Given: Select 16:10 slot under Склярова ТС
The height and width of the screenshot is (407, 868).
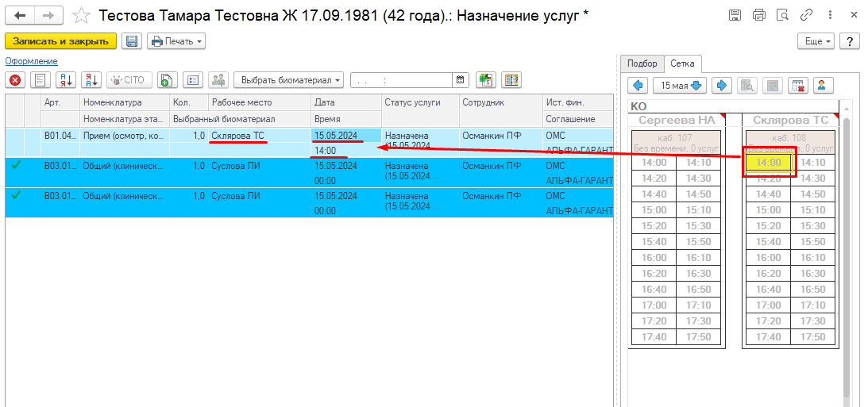Looking at the screenshot, I should [813, 258].
